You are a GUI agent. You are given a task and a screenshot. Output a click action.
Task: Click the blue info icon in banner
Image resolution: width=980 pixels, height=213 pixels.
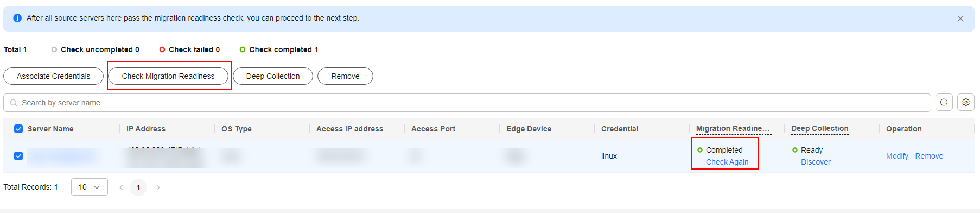pos(17,18)
